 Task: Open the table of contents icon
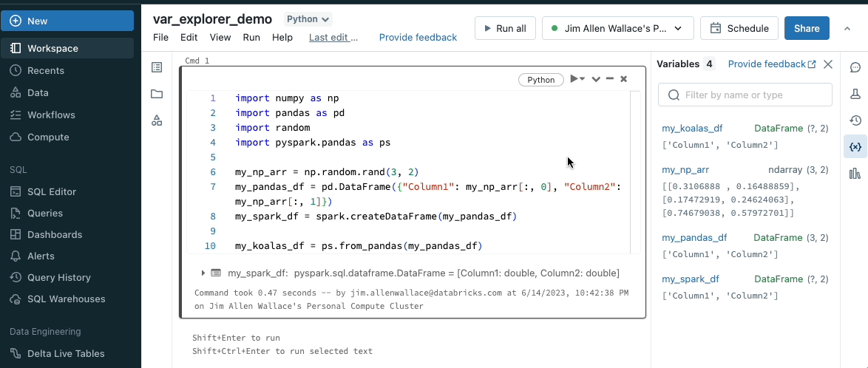click(x=157, y=67)
